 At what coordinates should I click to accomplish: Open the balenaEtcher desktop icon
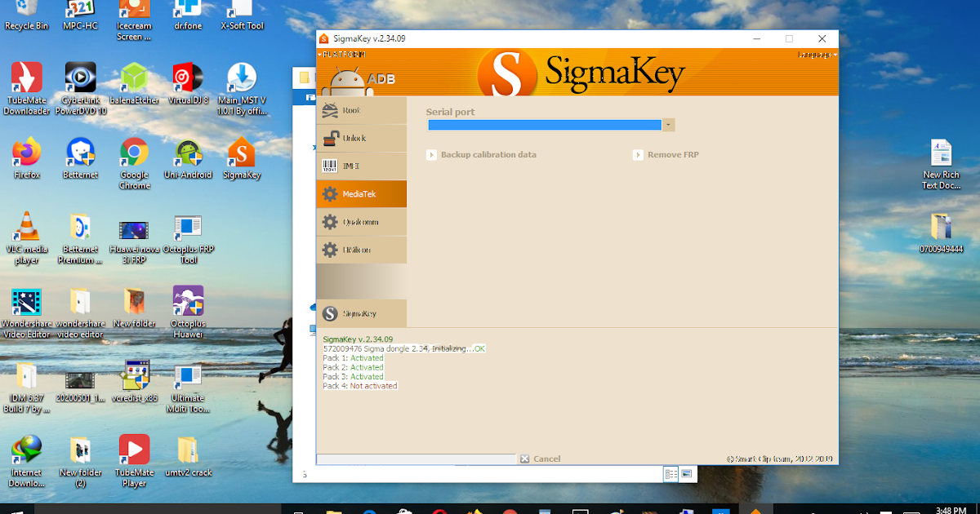tap(134, 83)
